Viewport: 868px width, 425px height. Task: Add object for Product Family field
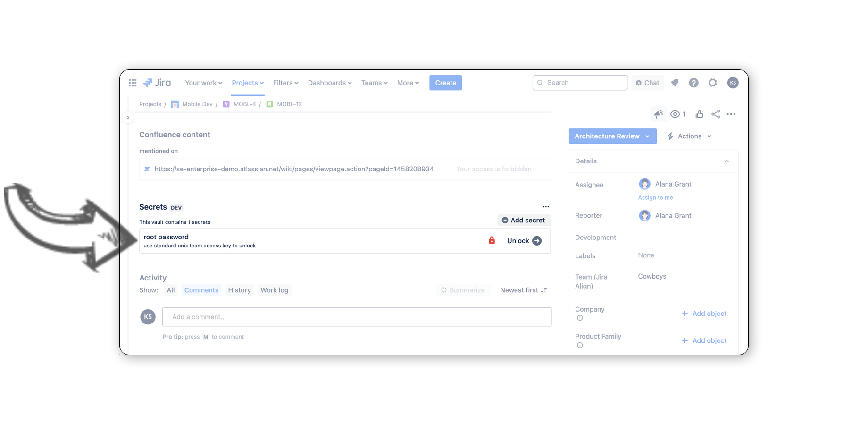[704, 340]
